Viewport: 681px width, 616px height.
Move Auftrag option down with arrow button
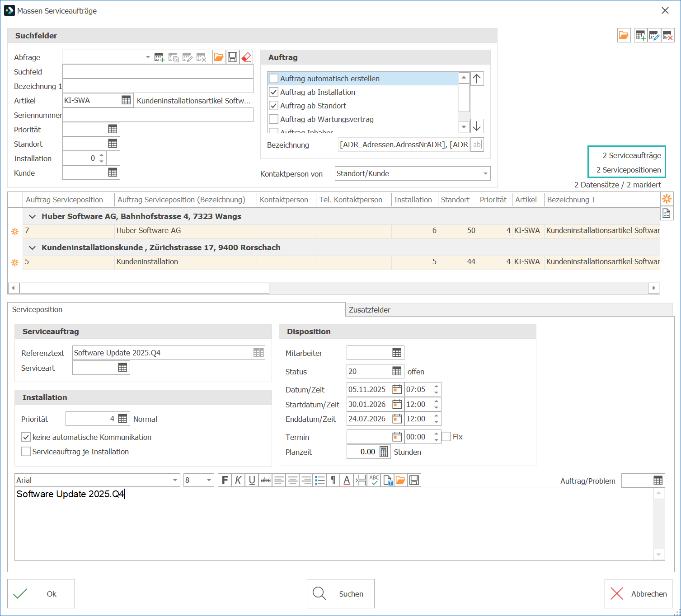477,126
